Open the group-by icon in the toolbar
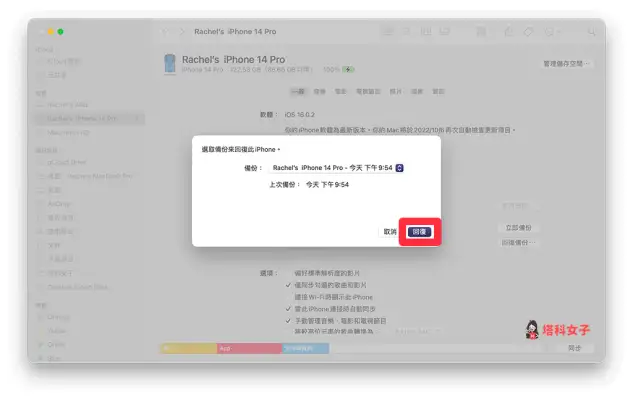 pyautogui.click(x=481, y=31)
